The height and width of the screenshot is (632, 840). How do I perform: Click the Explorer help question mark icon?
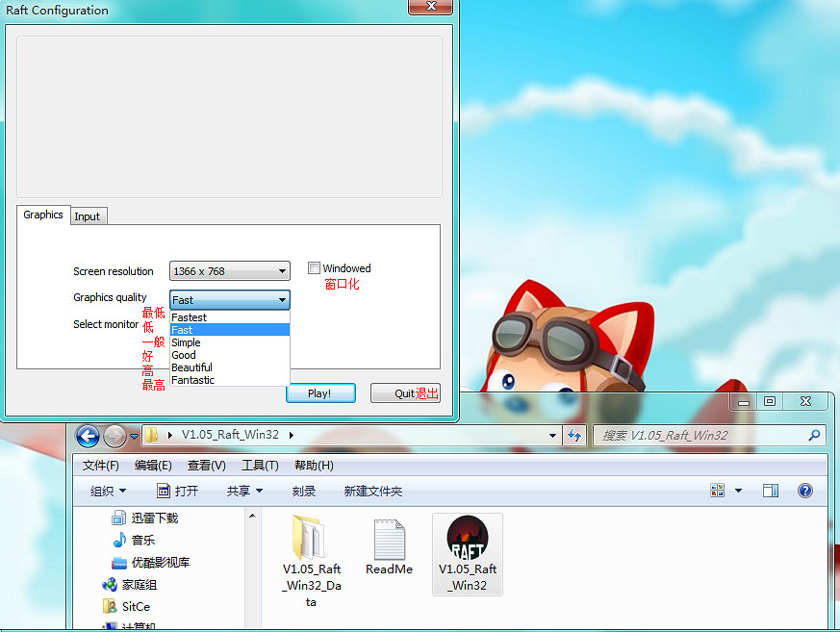(805, 491)
